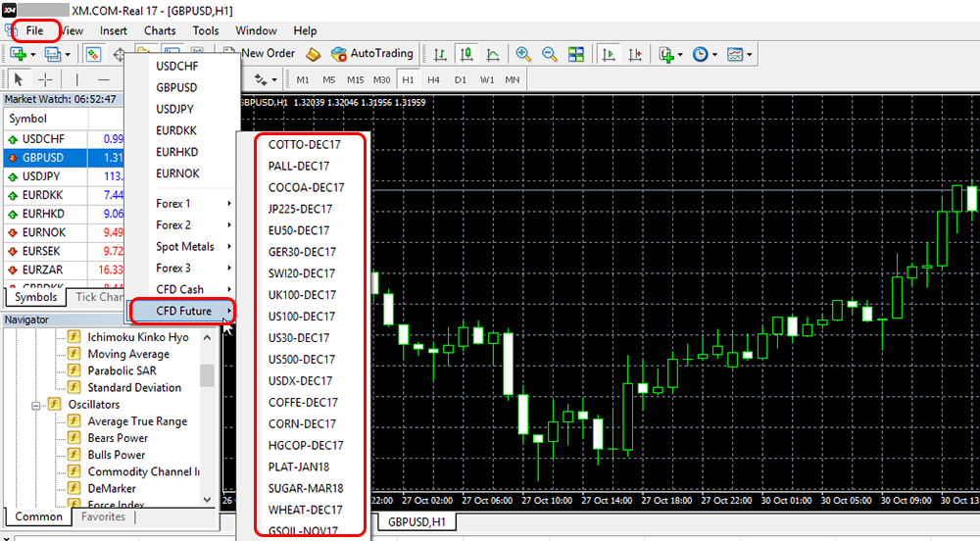Open the Spot Metals submenu
The image size is (980, 541).
(183, 246)
